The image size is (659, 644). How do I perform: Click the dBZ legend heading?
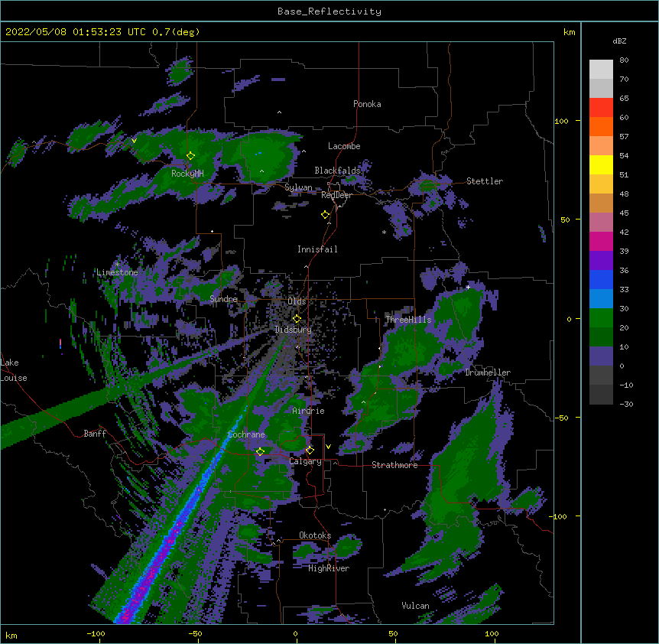pos(619,41)
